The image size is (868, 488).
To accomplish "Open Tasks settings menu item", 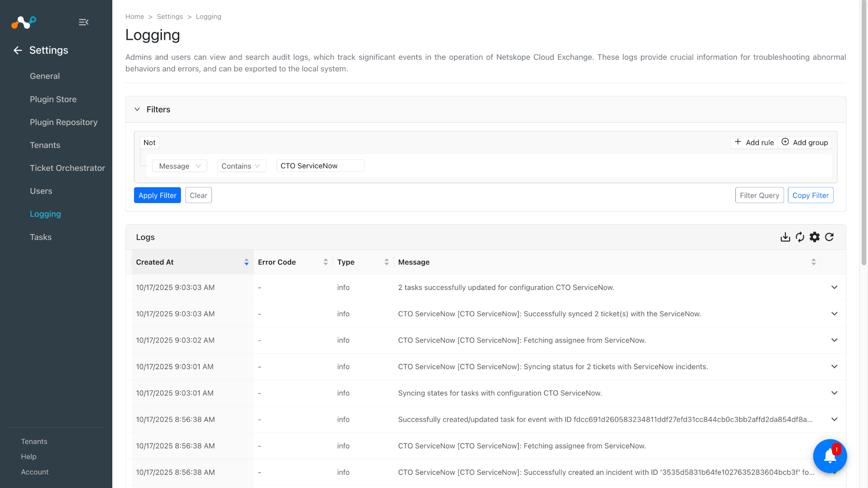I will coord(41,237).
